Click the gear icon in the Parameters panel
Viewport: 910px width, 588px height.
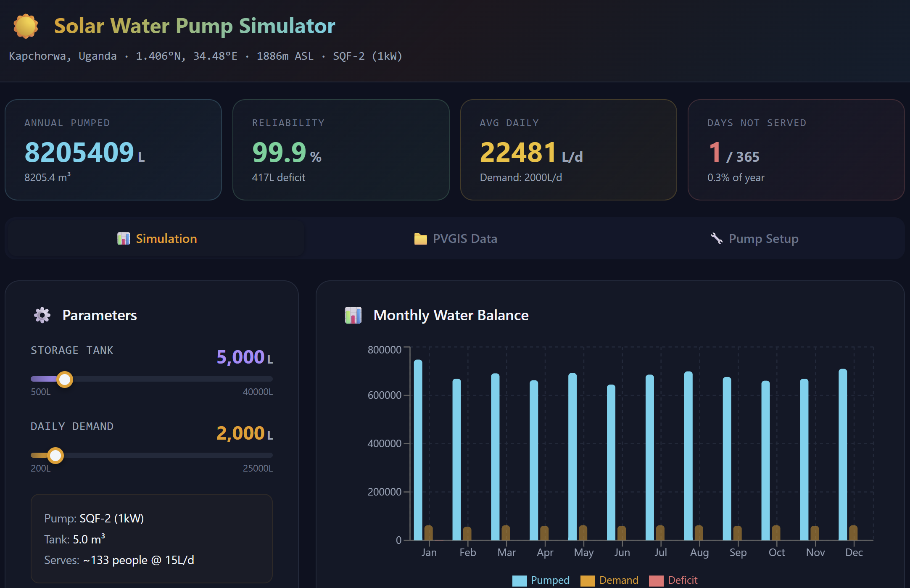coord(42,315)
